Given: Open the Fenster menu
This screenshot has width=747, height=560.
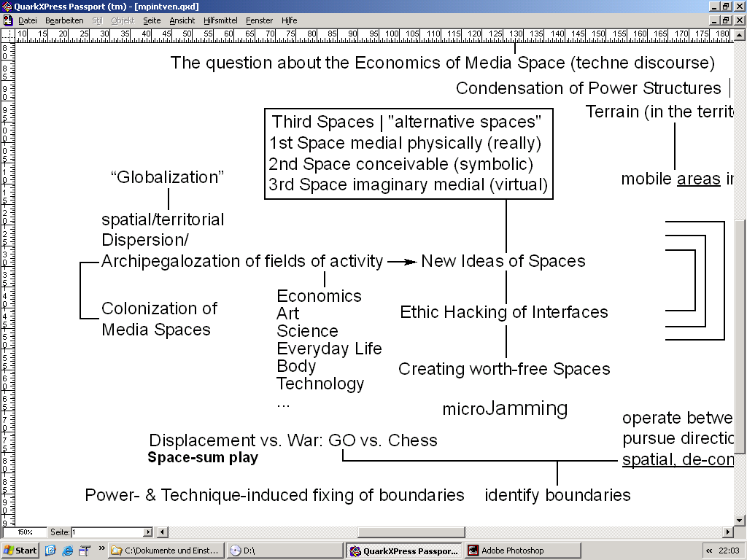Looking at the screenshot, I should click(259, 20).
